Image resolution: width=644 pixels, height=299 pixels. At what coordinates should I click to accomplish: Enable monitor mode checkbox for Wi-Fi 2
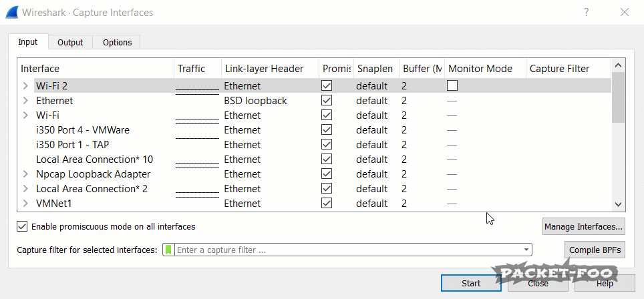pyautogui.click(x=452, y=85)
